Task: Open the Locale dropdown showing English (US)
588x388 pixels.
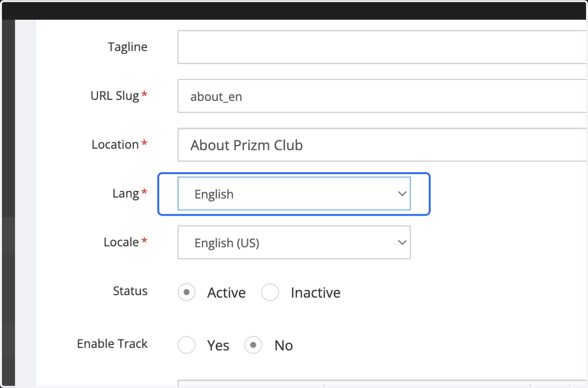Action: pos(294,242)
